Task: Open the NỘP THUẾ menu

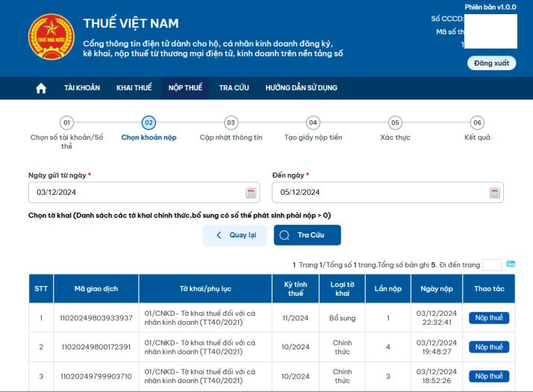Action: click(x=185, y=88)
